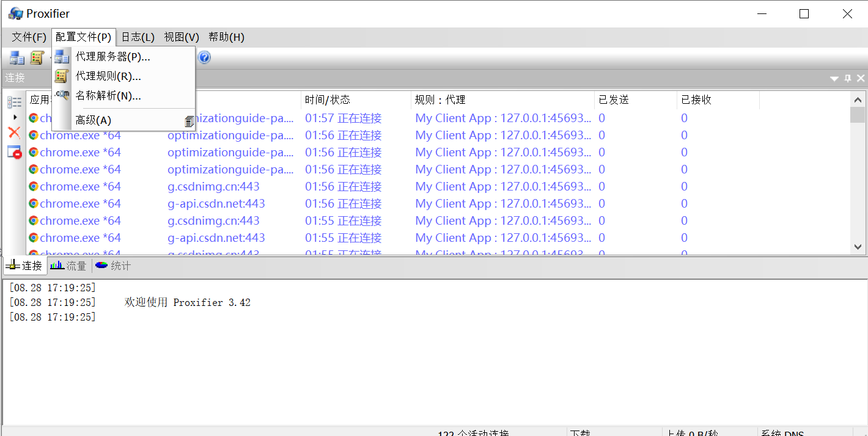Sort by 已接收 column header

coord(718,100)
